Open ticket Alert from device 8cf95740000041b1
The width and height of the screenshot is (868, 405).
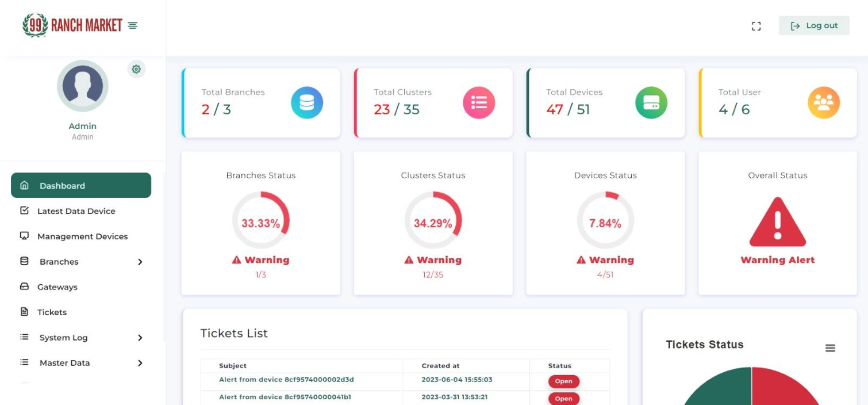(x=285, y=397)
